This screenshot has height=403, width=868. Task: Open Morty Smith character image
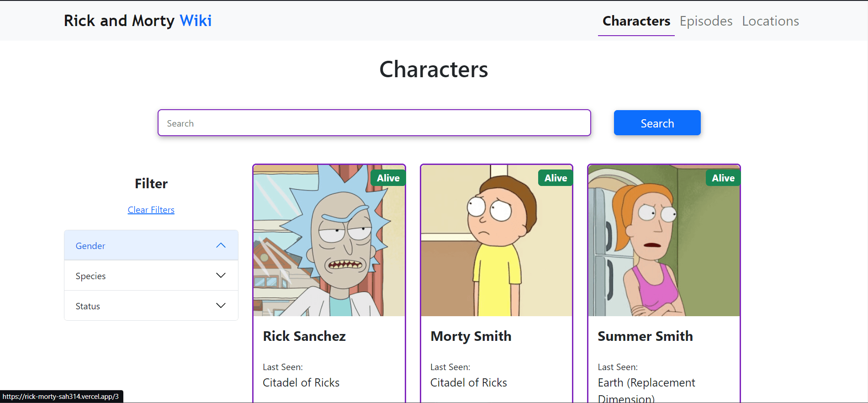coord(496,247)
